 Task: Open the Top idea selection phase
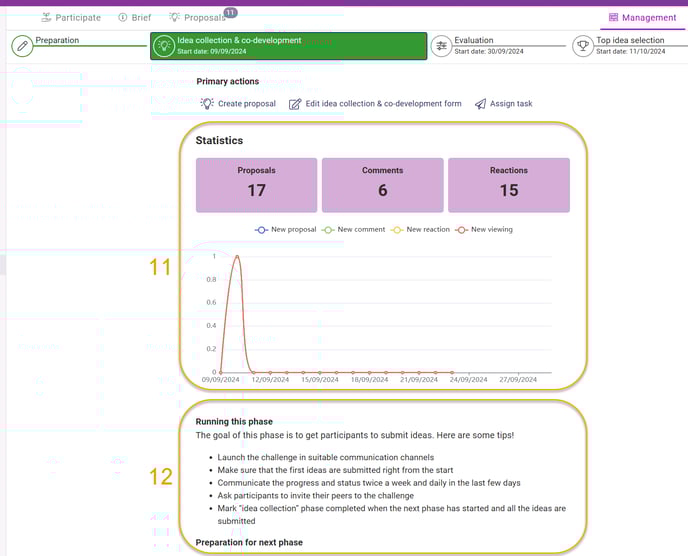click(x=630, y=45)
